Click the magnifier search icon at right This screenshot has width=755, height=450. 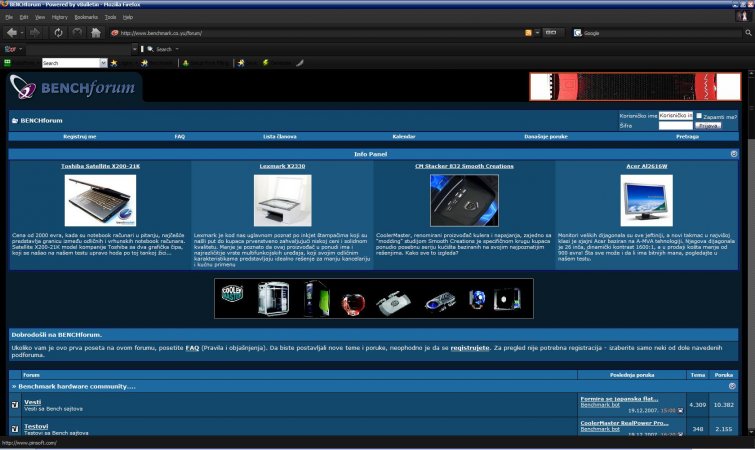[x=748, y=33]
